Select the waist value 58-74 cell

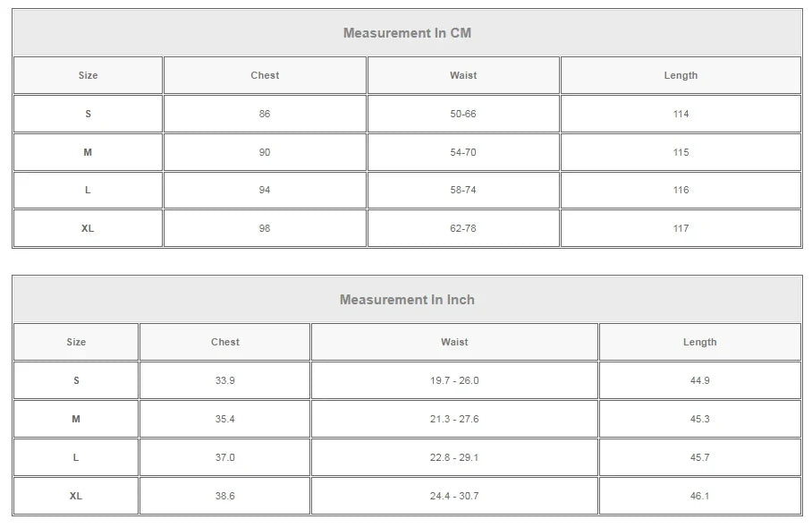click(463, 190)
